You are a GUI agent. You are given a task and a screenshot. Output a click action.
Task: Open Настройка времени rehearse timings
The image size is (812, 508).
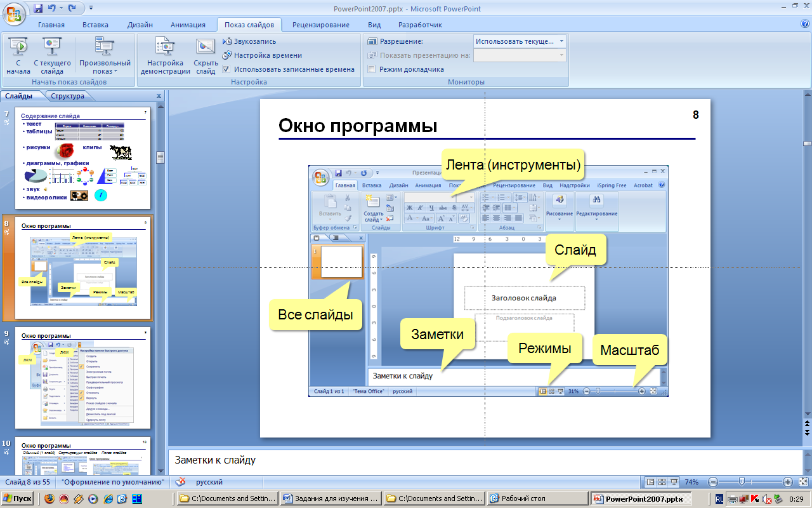(x=228, y=55)
